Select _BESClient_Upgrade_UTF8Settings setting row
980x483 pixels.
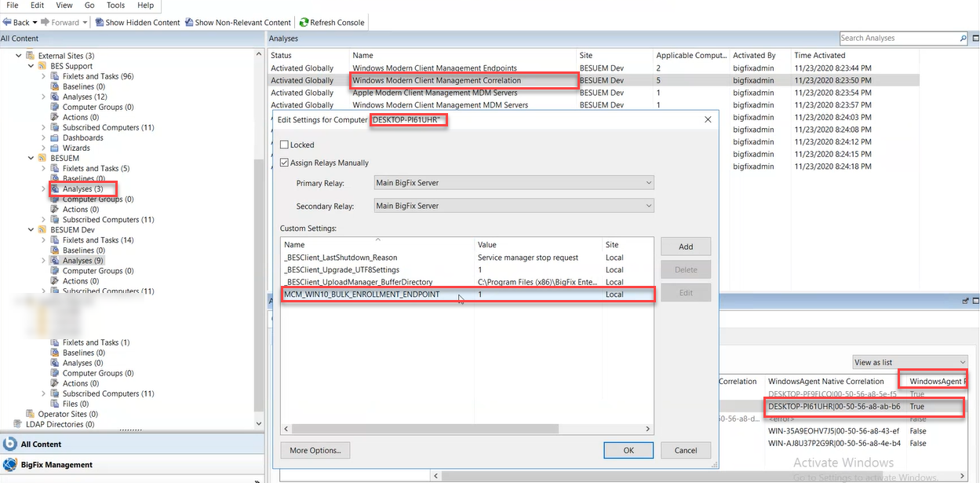coord(467,269)
